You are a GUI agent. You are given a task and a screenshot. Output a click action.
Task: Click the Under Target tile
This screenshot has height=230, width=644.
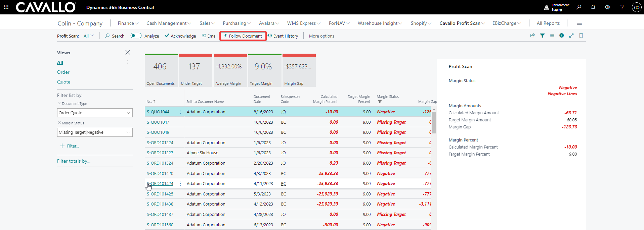(196, 70)
